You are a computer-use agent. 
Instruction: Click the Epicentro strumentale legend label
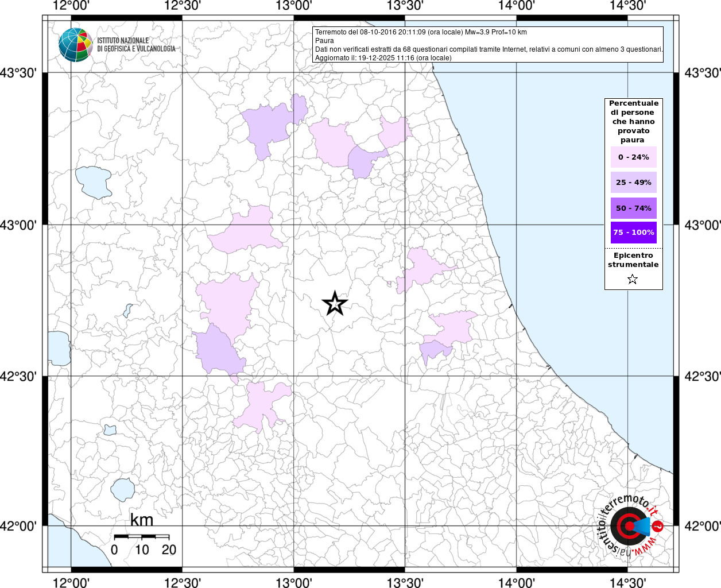coord(633,260)
